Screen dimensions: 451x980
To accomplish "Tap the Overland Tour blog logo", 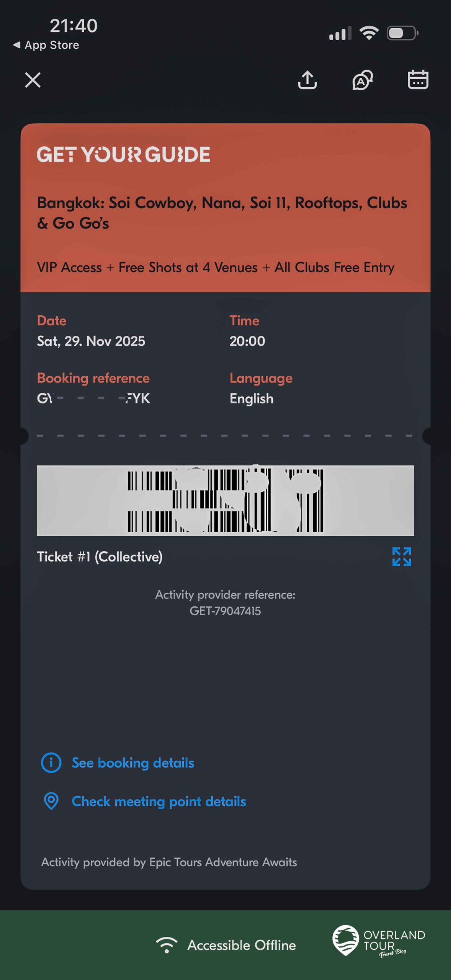I will coord(378,941).
